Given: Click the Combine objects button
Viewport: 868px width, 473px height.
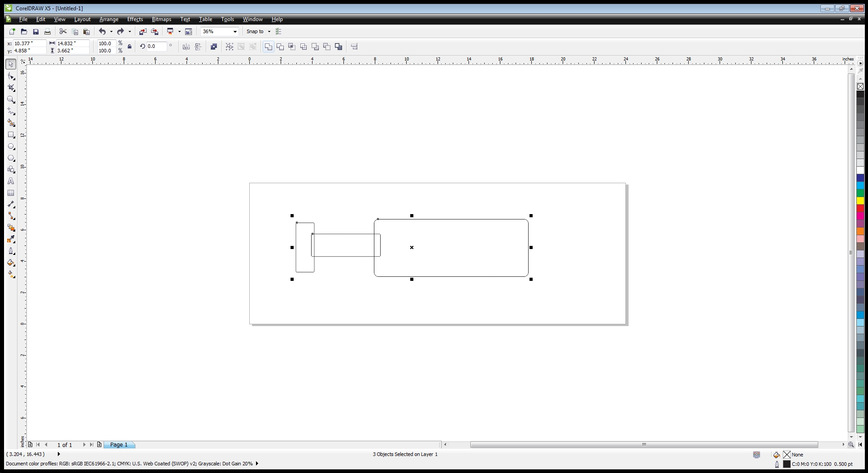Looking at the screenshot, I should click(214, 47).
